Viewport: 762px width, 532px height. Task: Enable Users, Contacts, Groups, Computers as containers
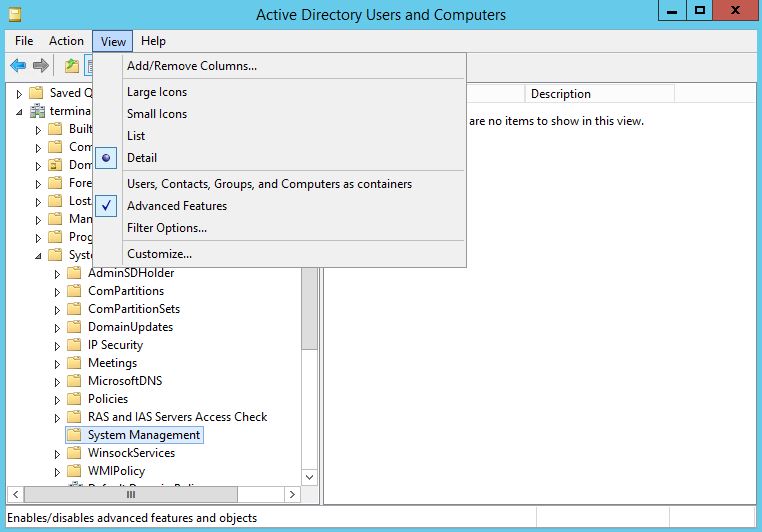coord(279,184)
